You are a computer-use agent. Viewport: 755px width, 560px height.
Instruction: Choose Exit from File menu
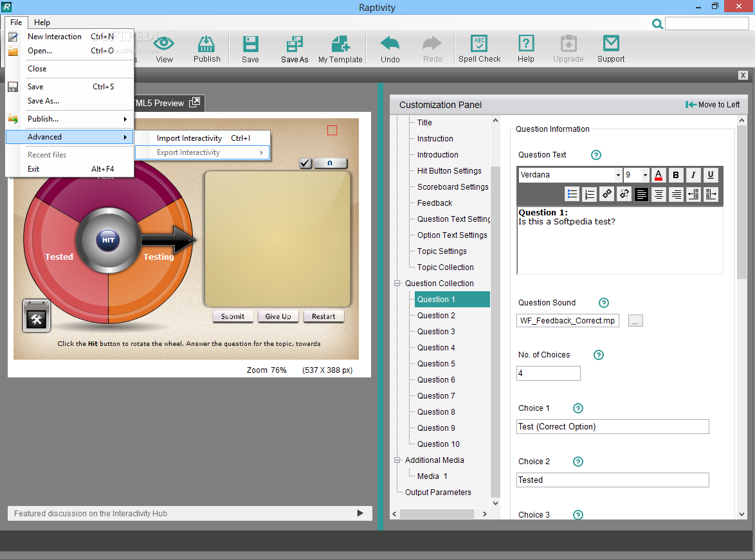(70, 169)
